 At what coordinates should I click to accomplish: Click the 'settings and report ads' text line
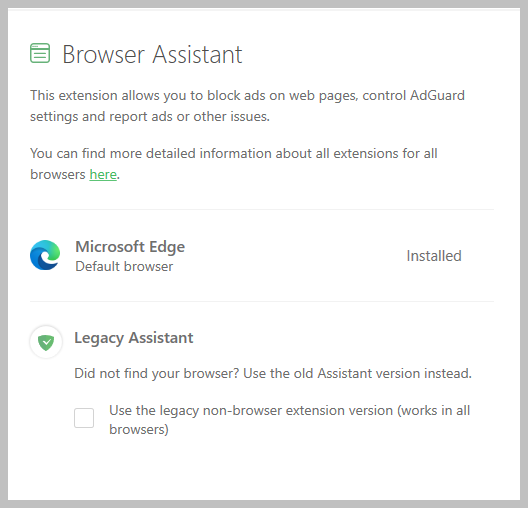pos(150,116)
